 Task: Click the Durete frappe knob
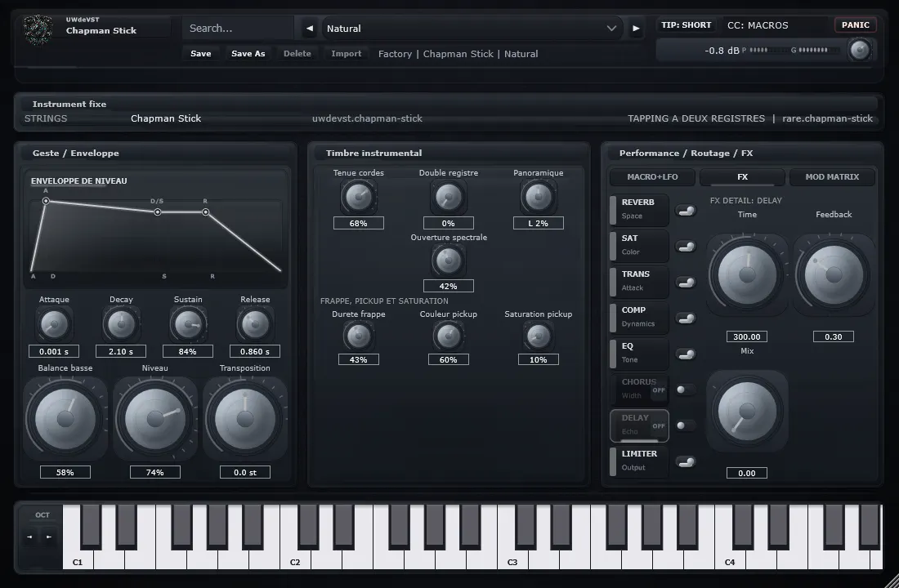(x=358, y=336)
